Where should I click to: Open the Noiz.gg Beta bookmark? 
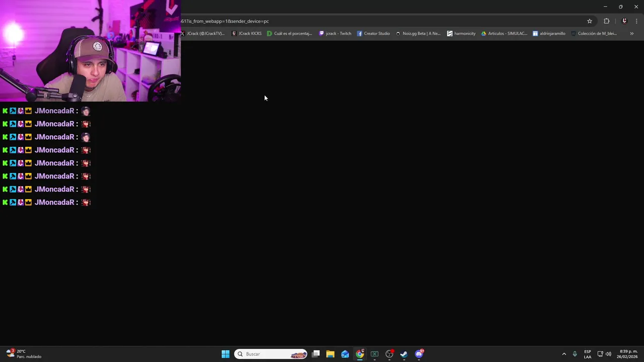pyautogui.click(x=418, y=34)
